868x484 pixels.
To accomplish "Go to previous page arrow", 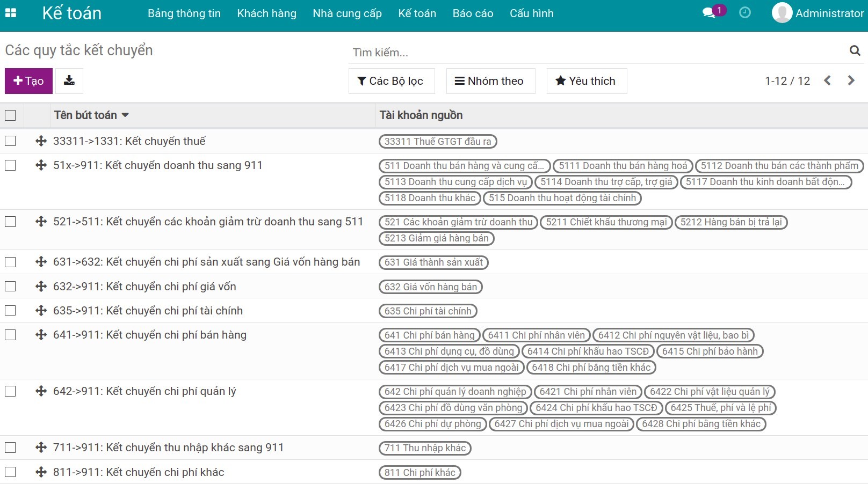I will pyautogui.click(x=827, y=81).
